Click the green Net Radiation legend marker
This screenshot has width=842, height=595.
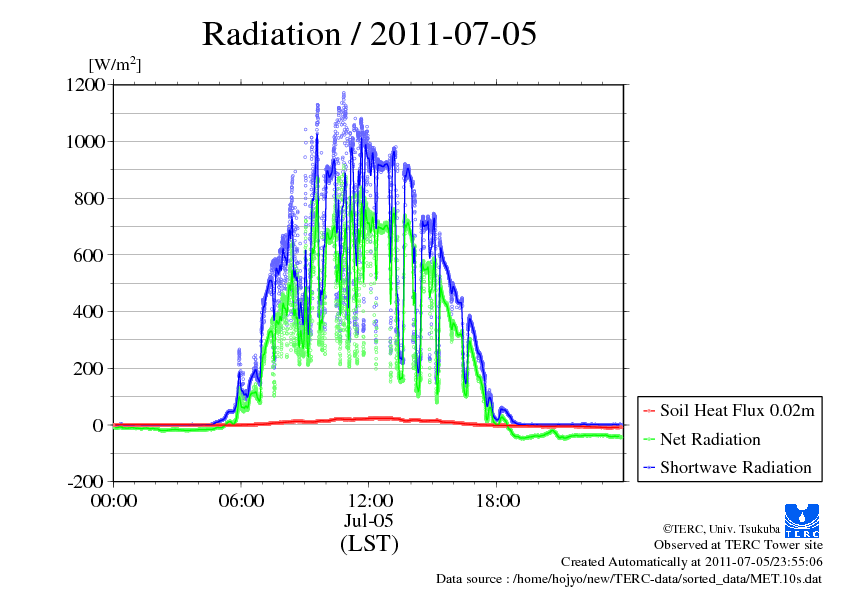[649, 439]
